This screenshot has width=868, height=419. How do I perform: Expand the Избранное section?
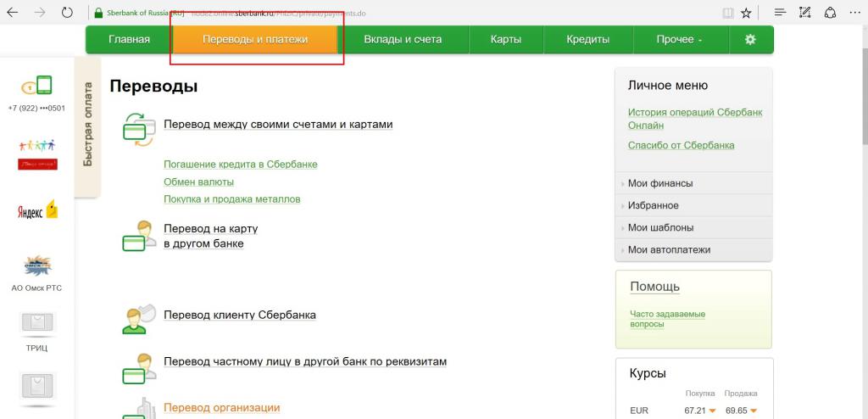(x=693, y=205)
